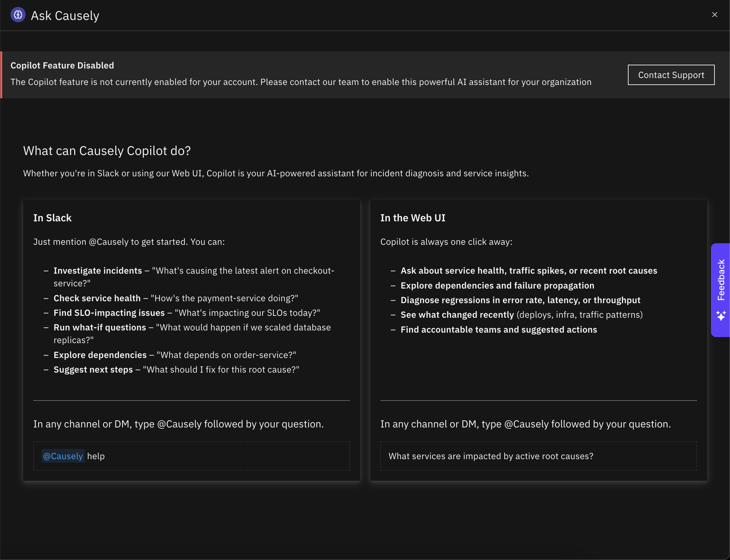730x560 pixels.
Task: Click the Causely brain logo icon
Action: tap(18, 15)
